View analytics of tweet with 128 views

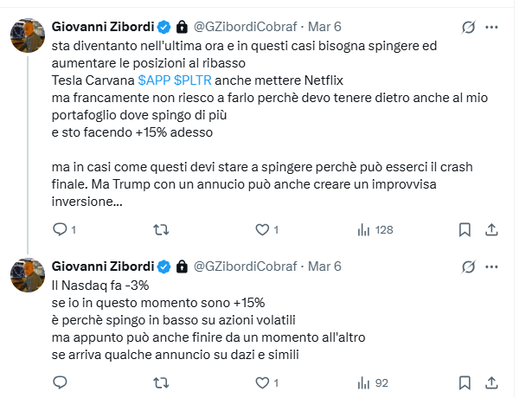[363, 229]
